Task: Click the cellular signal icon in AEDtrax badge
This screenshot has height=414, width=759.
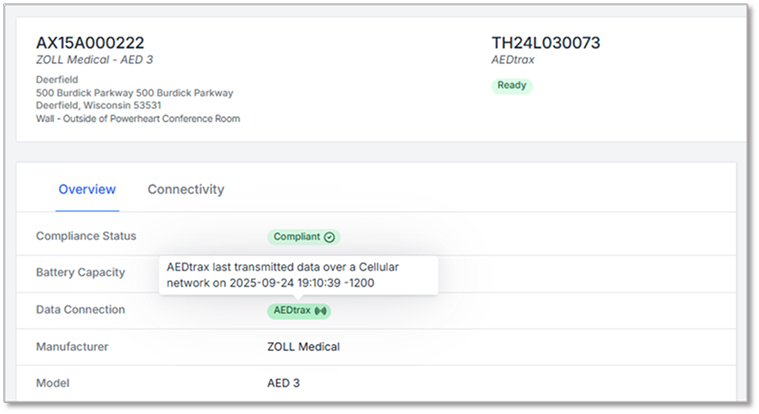Action: tap(321, 311)
